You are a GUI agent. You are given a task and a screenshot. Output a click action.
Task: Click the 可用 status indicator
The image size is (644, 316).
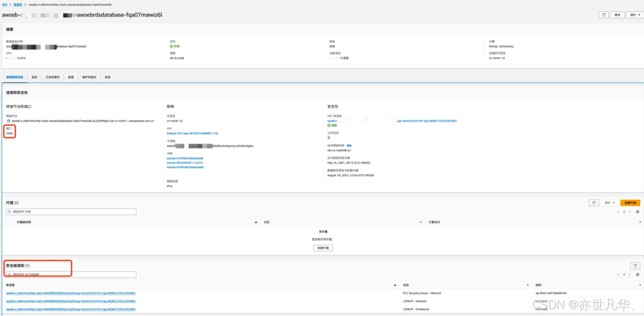pyautogui.click(x=175, y=46)
